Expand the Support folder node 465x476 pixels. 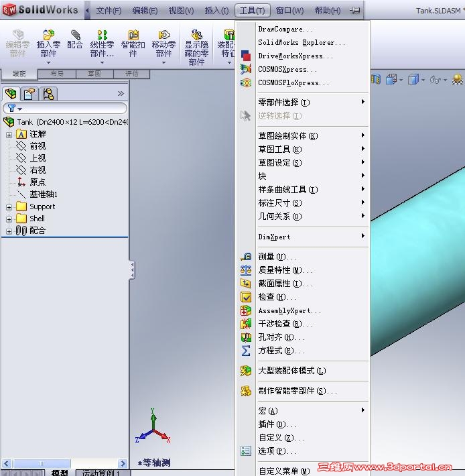tap(9, 207)
